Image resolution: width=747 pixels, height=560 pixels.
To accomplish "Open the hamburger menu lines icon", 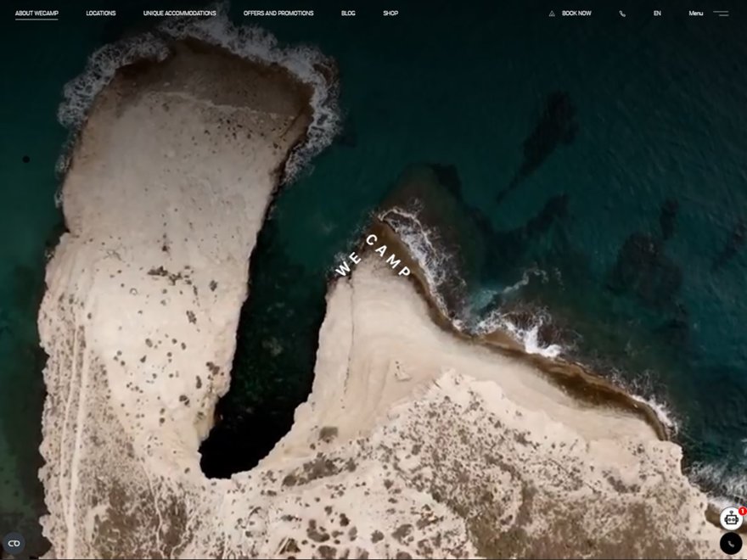I will click(721, 14).
